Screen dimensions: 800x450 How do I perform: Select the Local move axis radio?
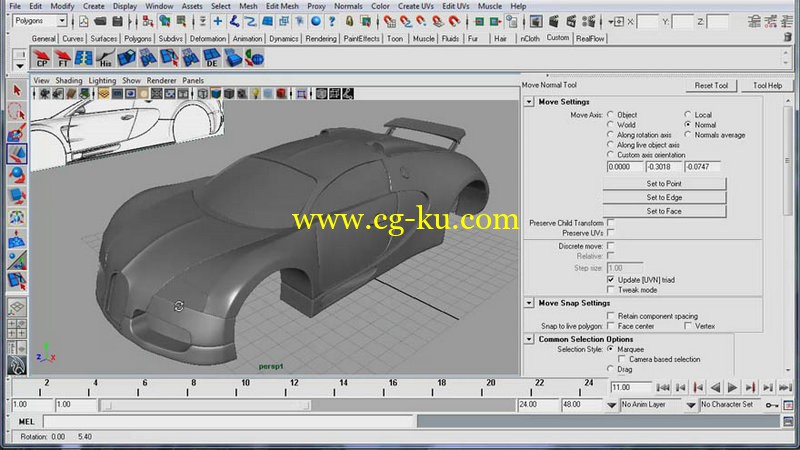point(688,115)
